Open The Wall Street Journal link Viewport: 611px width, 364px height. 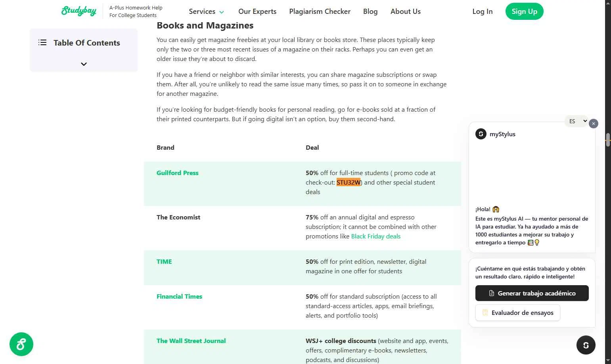click(x=191, y=341)
